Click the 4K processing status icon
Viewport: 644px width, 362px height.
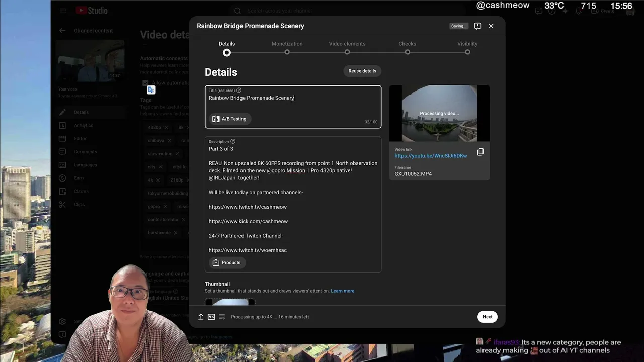(x=211, y=317)
